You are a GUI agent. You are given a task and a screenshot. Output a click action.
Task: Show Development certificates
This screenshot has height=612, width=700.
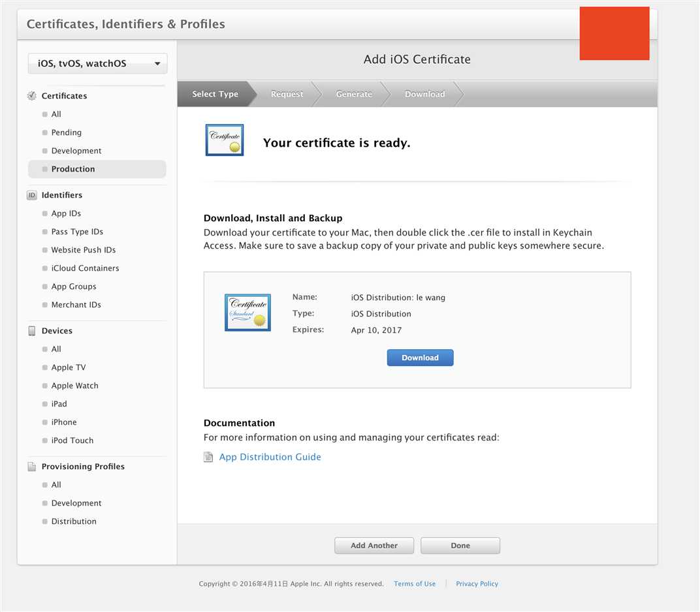(x=76, y=151)
